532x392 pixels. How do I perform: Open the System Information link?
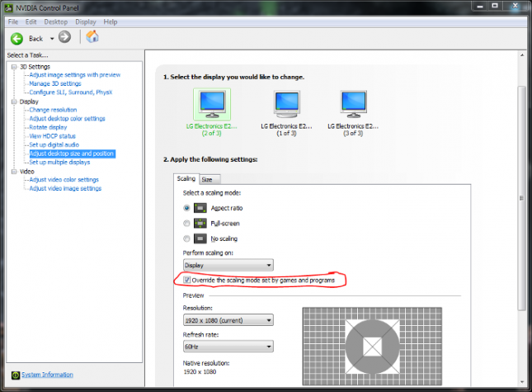pyautogui.click(x=48, y=375)
